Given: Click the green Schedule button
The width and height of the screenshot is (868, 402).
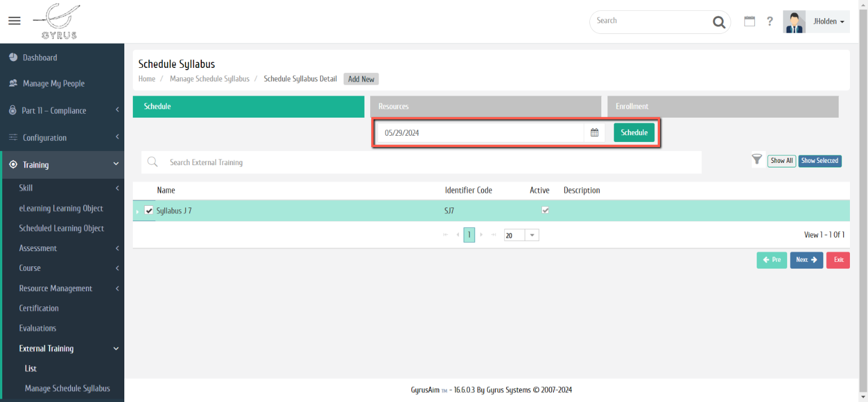Looking at the screenshot, I should pyautogui.click(x=634, y=132).
